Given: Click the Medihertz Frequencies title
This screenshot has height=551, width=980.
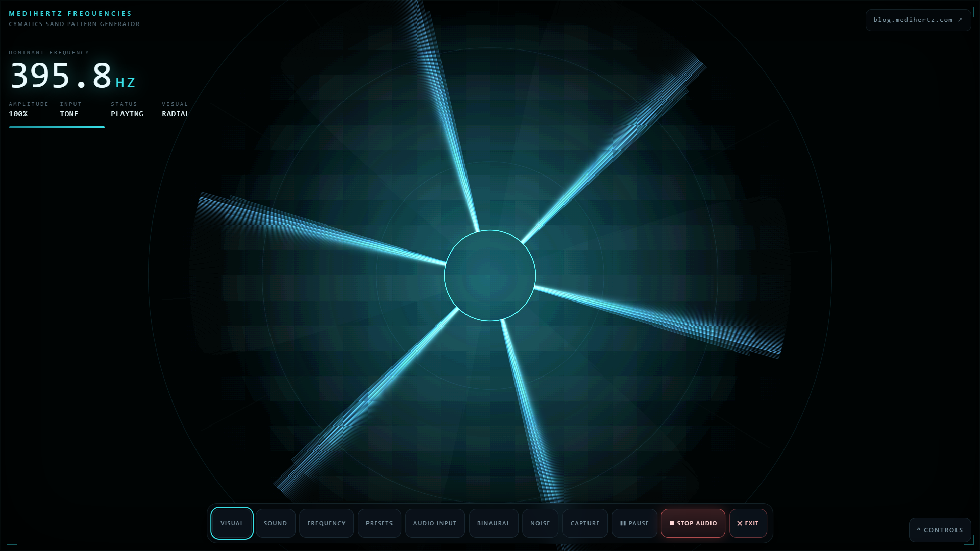Looking at the screenshot, I should pos(70,13).
